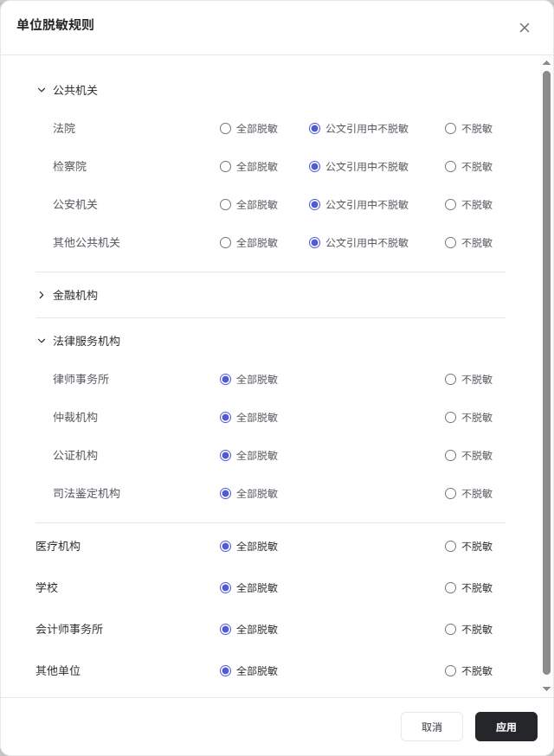The width and height of the screenshot is (554, 756).
Task: Click the 学校 row label
Action: tap(47, 587)
